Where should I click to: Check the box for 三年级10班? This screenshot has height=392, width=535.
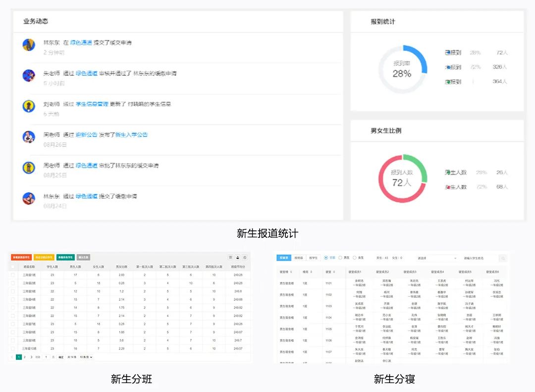coord(13,348)
